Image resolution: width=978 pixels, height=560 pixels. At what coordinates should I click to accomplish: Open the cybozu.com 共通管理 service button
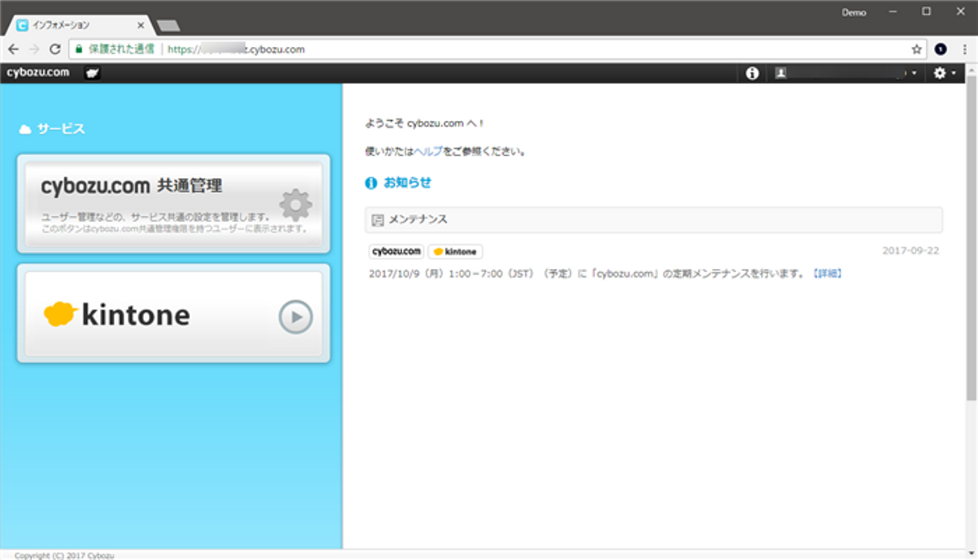[174, 204]
